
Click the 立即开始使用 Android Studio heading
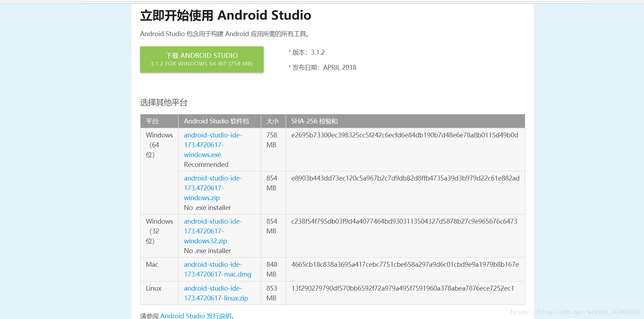click(x=226, y=15)
